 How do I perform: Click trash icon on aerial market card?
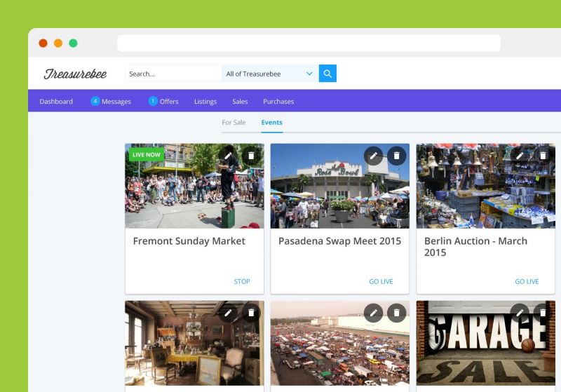397,313
